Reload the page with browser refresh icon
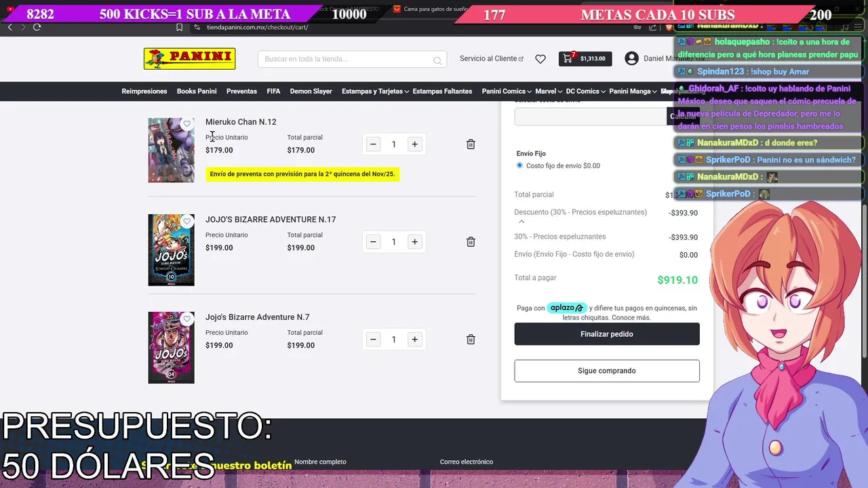868x488 pixels. (37, 27)
